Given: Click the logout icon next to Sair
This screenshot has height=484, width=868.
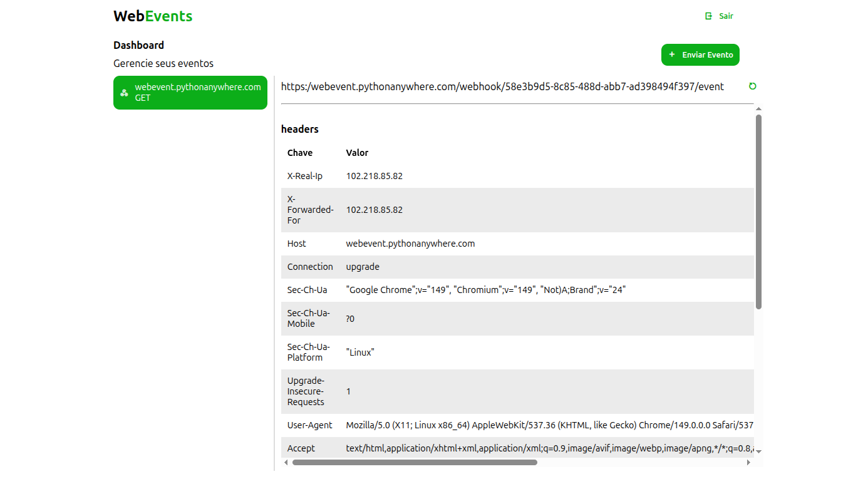Looking at the screenshot, I should (709, 16).
